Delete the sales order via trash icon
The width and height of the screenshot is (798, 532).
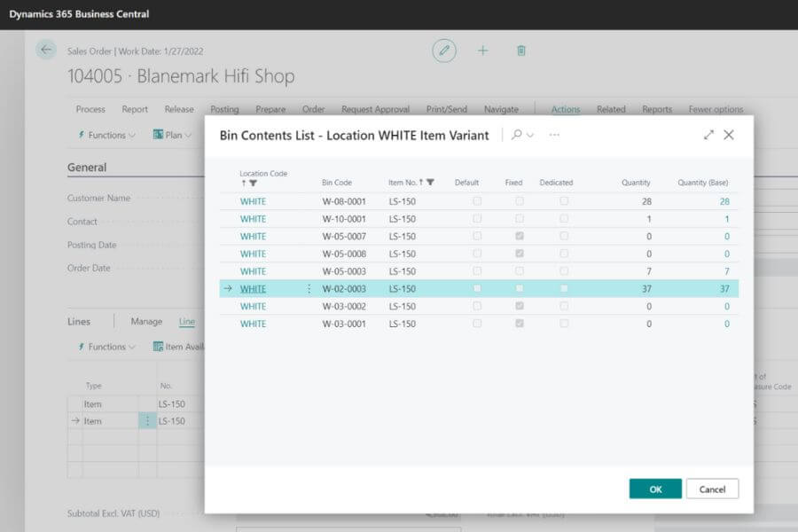click(x=521, y=51)
